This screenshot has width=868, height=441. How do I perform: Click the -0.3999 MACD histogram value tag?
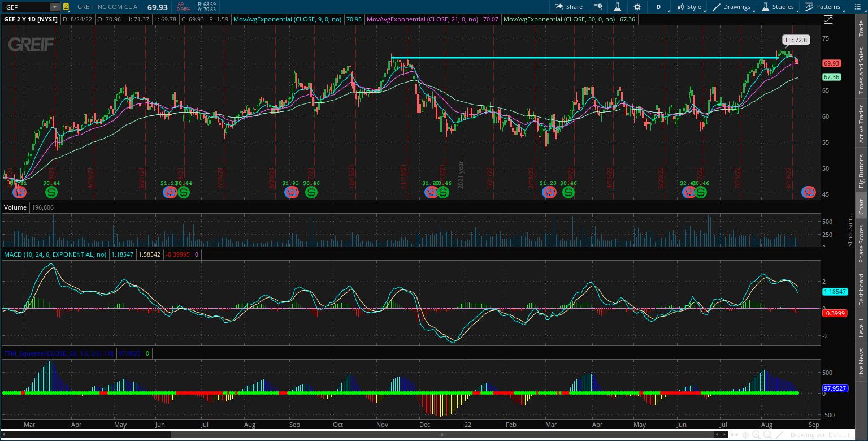834,313
